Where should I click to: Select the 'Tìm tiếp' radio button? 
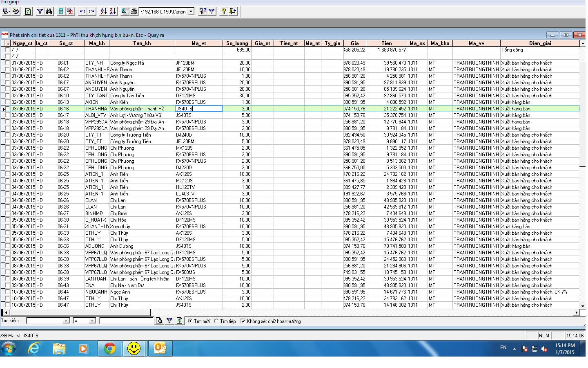(x=216, y=321)
